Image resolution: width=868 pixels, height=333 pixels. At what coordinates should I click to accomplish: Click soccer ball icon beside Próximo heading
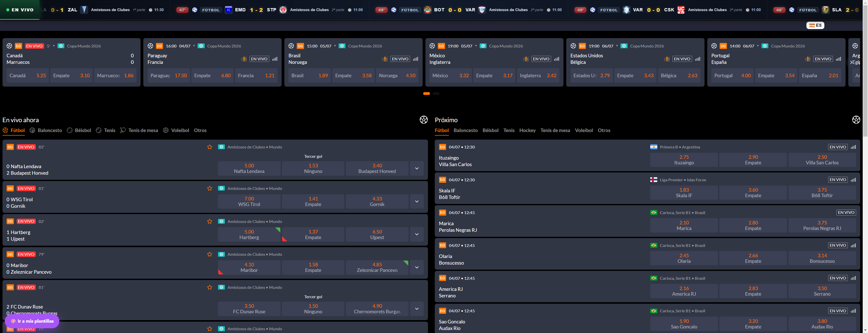(856, 120)
